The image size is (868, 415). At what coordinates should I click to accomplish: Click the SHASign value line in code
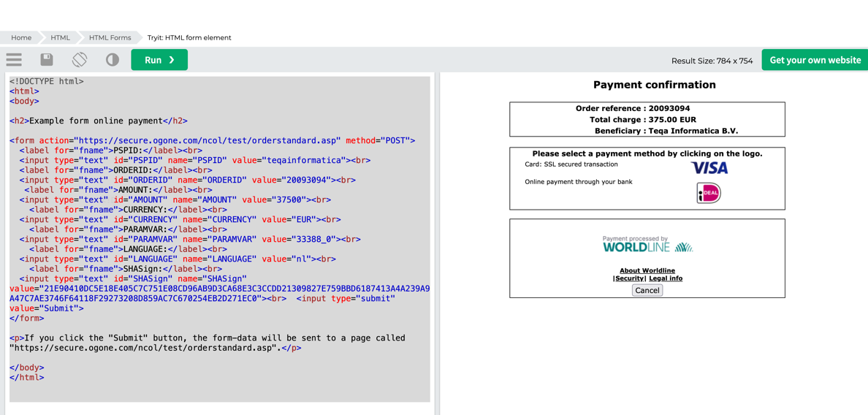[219, 289]
